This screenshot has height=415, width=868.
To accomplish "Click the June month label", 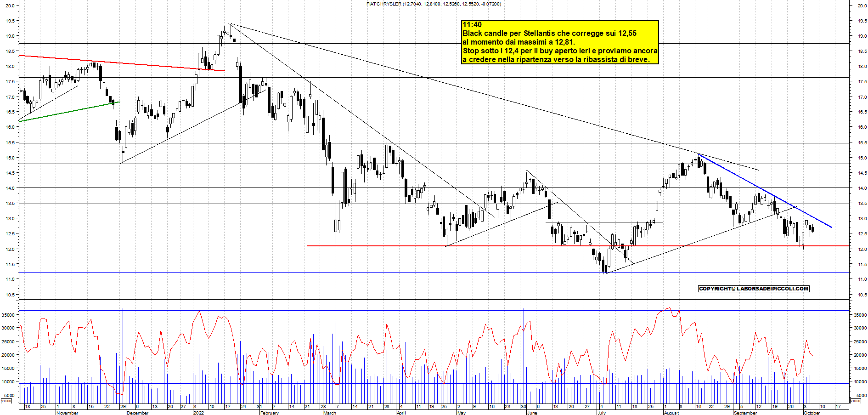I will click(x=532, y=413).
